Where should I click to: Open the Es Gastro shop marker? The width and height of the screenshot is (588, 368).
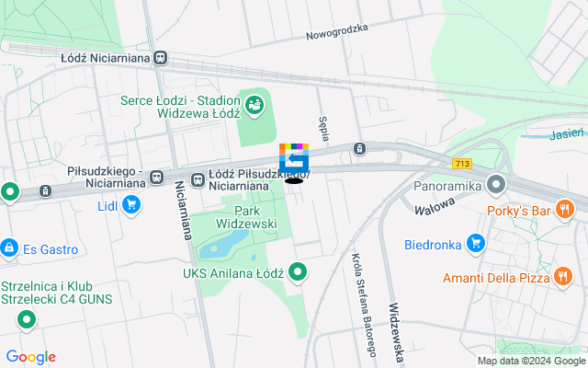click(8, 248)
